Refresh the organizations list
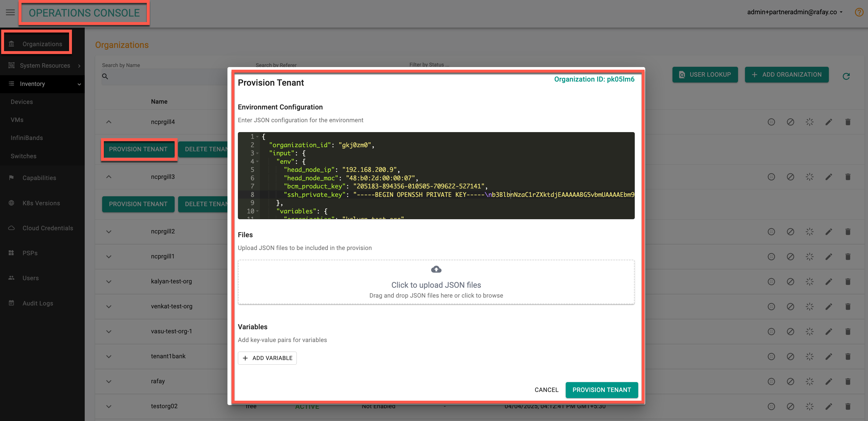 847,76
